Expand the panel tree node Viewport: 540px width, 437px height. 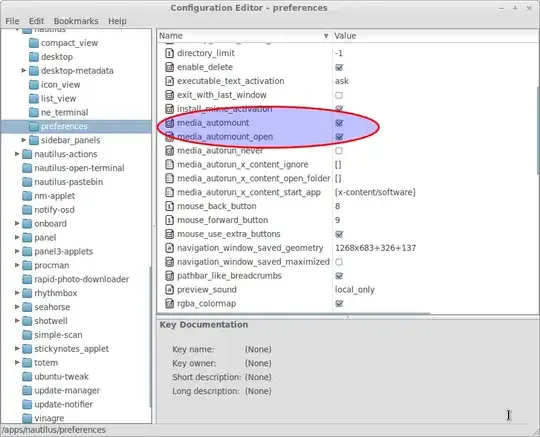pos(17,238)
